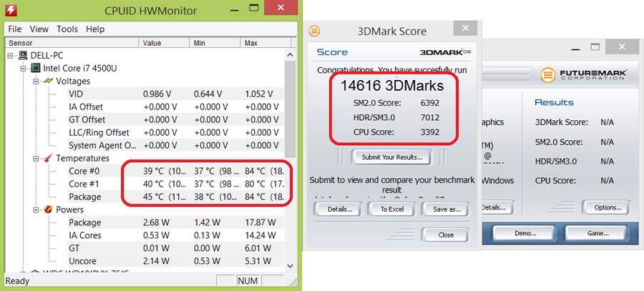Click the 3DMark Score window orange icon
Viewport: 644px width, 291px height.
pos(314,31)
